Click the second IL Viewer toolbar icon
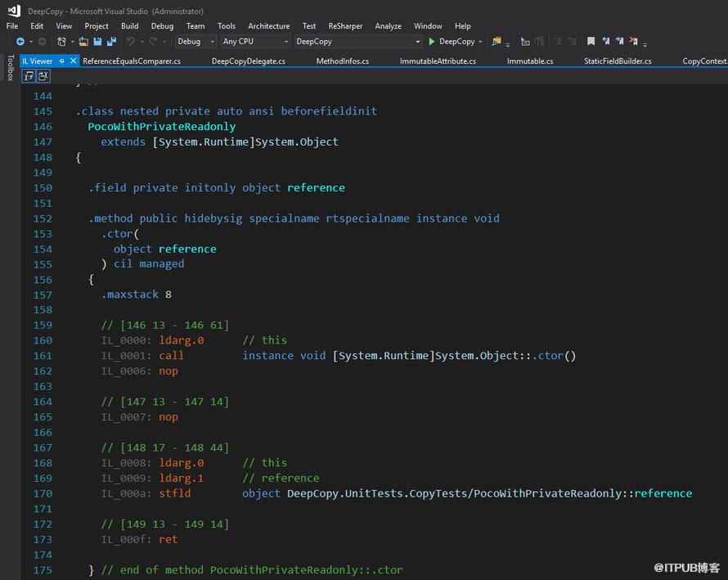Viewport: 728px width, 580px height. click(x=43, y=76)
